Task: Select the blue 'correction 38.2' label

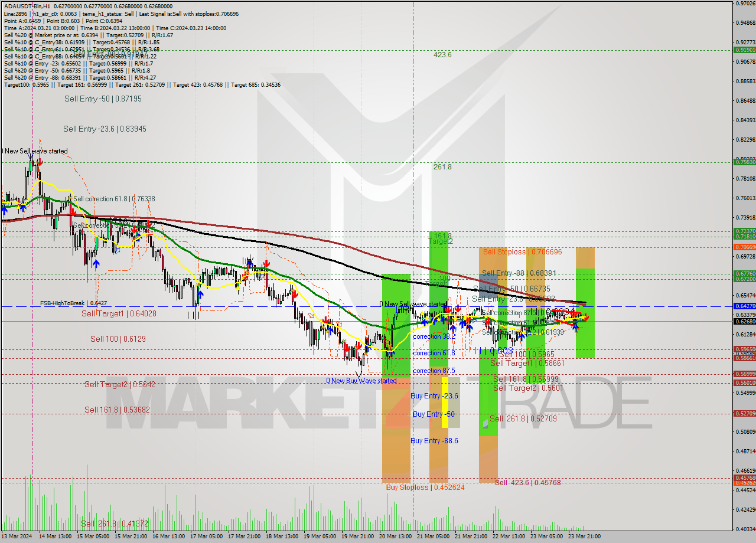Action: [434, 336]
